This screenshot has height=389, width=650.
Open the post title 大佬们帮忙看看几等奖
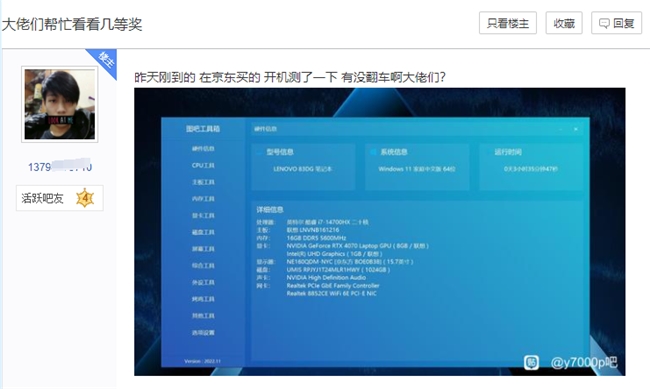point(72,24)
